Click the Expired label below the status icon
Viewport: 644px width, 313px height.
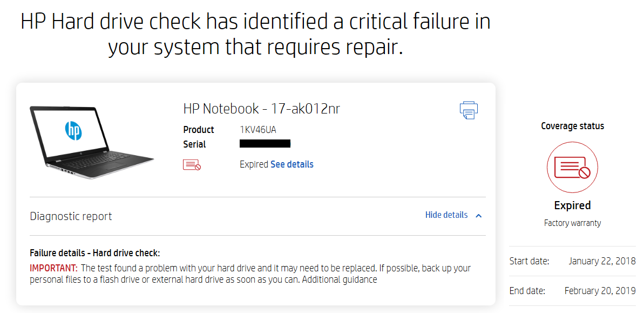(x=572, y=205)
